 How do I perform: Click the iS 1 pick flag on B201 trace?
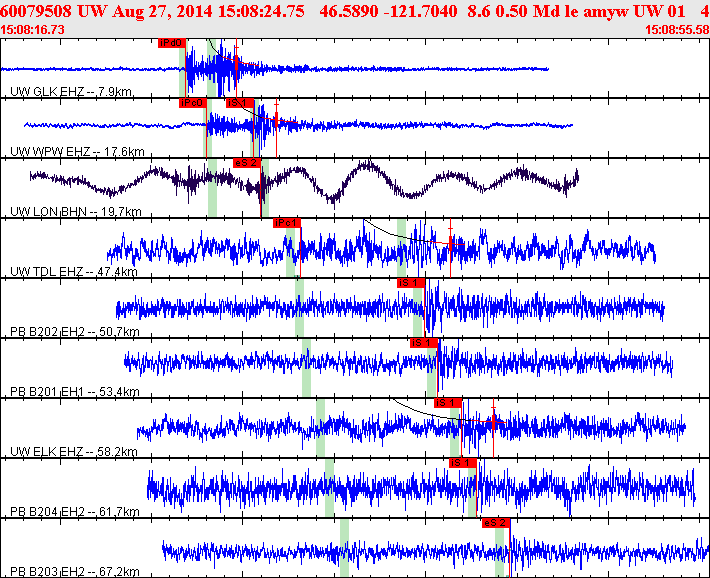[x=423, y=342]
